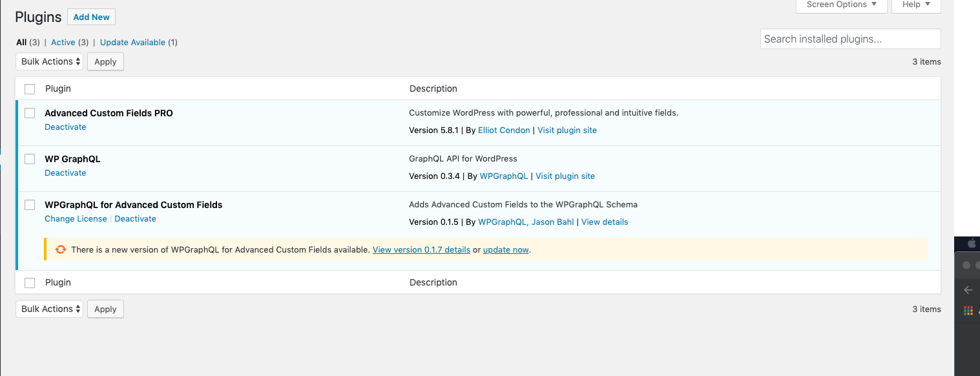The width and height of the screenshot is (980, 376).
Task: Open the colored apps grid icon
Action: tap(968, 311)
